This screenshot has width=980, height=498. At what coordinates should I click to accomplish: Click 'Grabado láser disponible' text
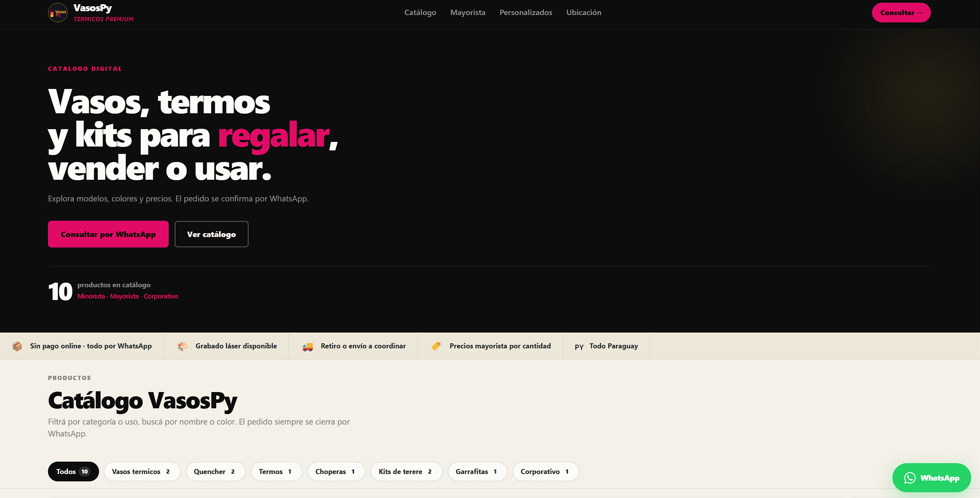(x=236, y=346)
